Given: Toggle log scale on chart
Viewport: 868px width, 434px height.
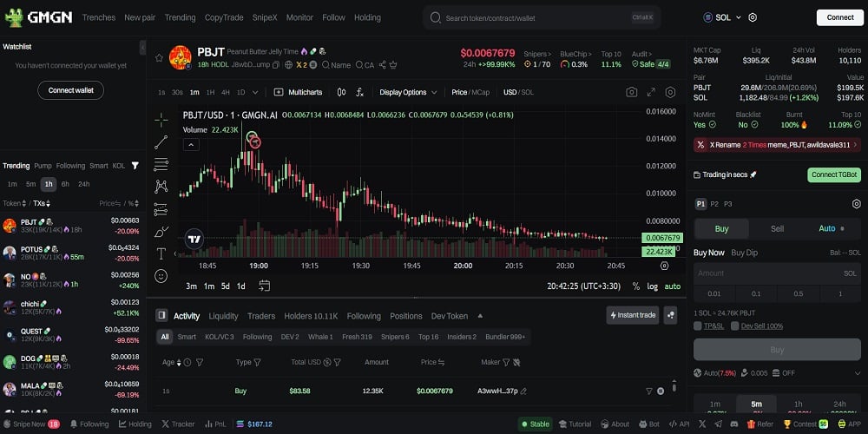Looking at the screenshot, I should (653, 286).
